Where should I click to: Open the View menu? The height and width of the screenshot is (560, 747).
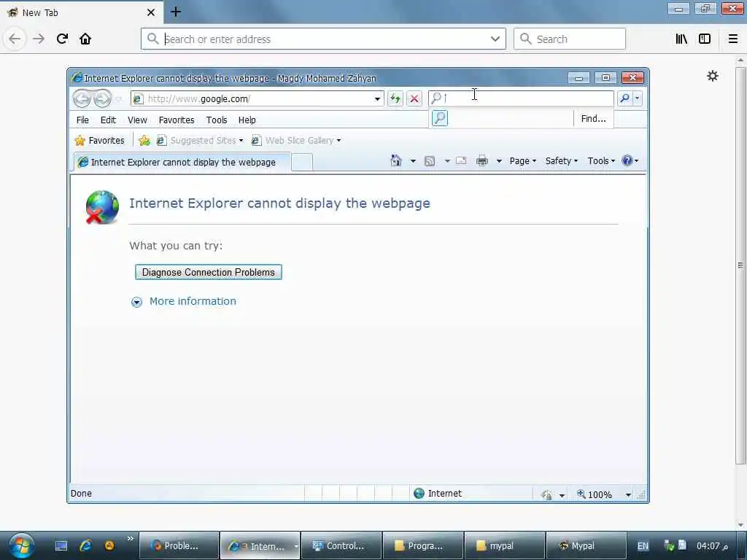[137, 120]
